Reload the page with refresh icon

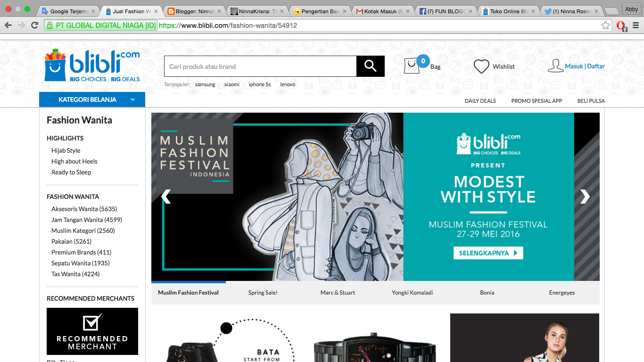pyautogui.click(x=34, y=25)
